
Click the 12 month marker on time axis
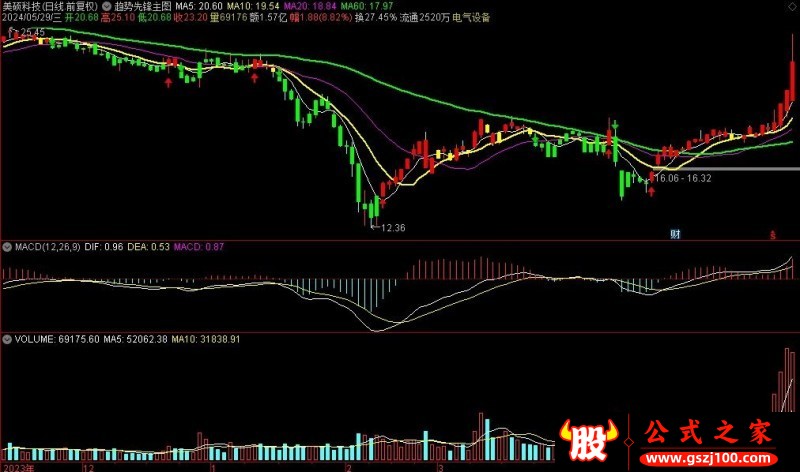(x=88, y=468)
